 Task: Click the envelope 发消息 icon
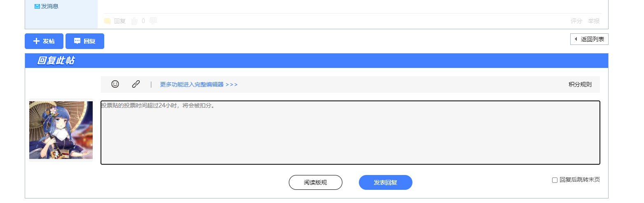click(37, 6)
